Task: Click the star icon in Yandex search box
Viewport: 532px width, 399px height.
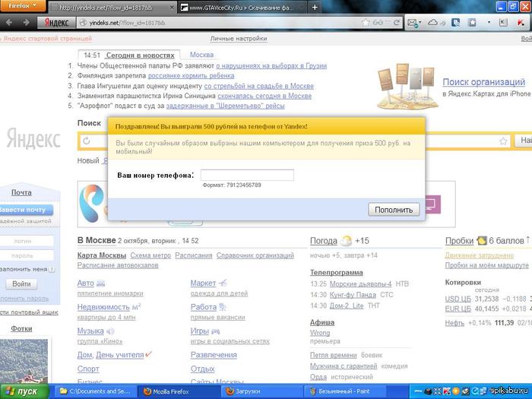Action: [503, 141]
